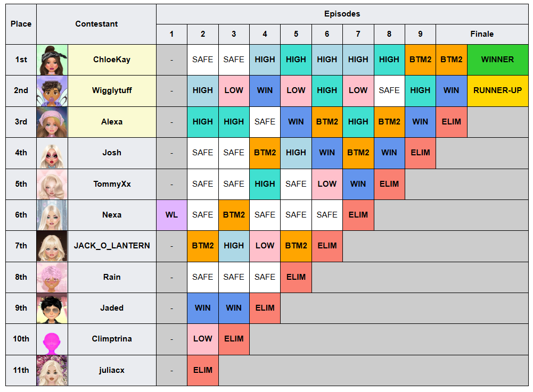Select the Rain contestant name
The height and width of the screenshot is (392, 533).
pos(112,277)
